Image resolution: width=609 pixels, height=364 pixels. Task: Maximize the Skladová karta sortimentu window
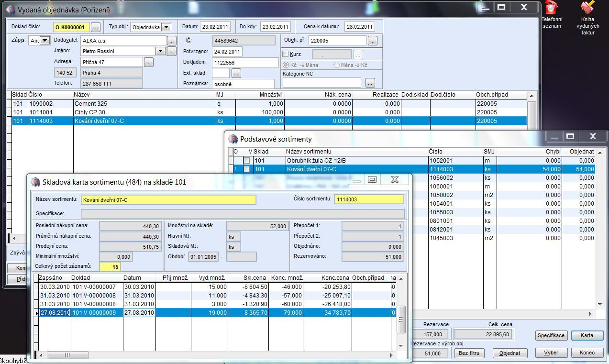tap(372, 180)
